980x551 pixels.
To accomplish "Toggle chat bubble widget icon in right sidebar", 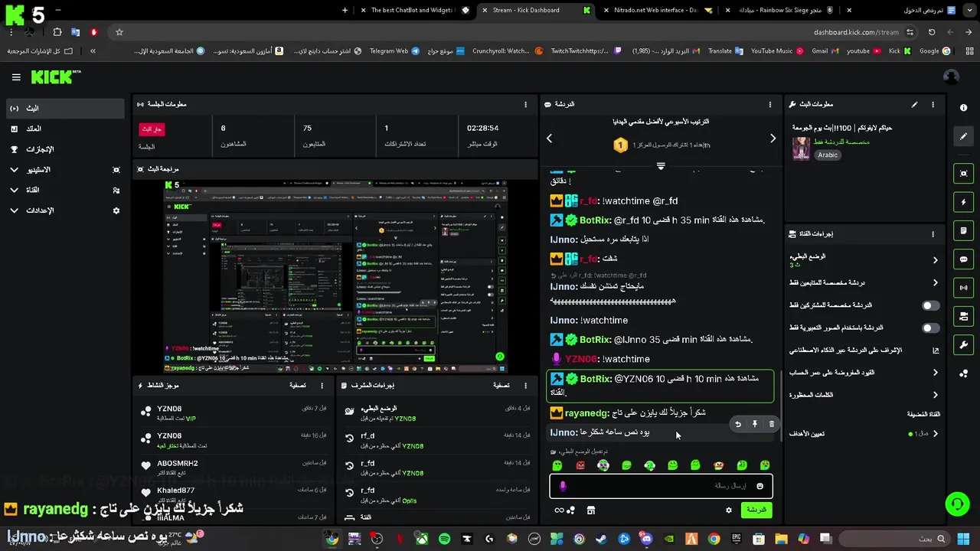I will pos(964,259).
